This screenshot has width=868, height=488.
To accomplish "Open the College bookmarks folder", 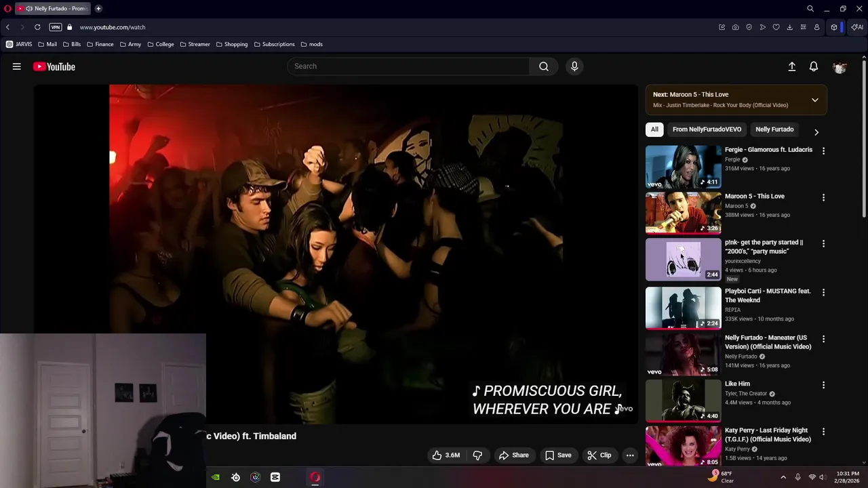I will [160, 44].
